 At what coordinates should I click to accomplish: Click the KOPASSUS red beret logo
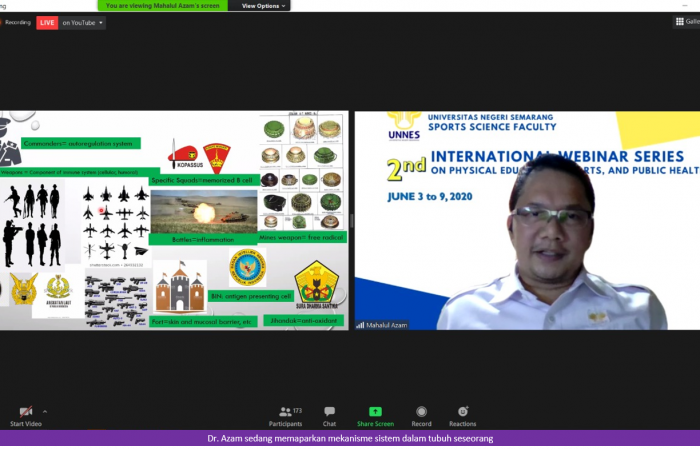point(183,158)
